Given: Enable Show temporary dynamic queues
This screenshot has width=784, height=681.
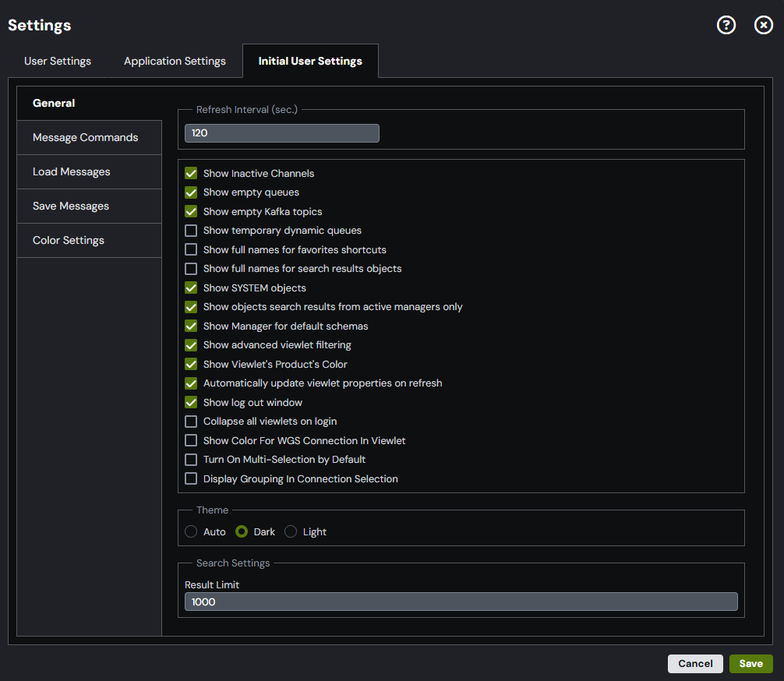Looking at the screenshot, I should (191, 231).
